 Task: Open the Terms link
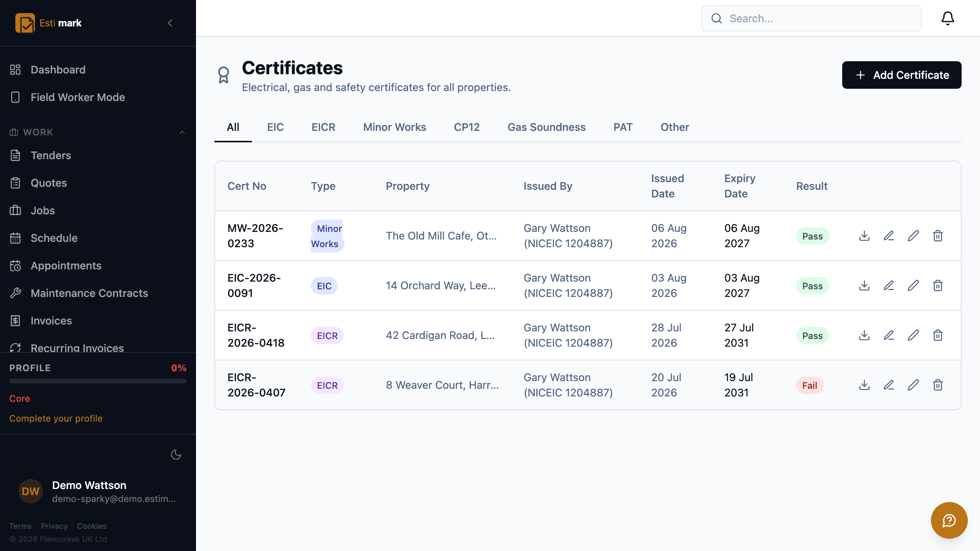20,526
